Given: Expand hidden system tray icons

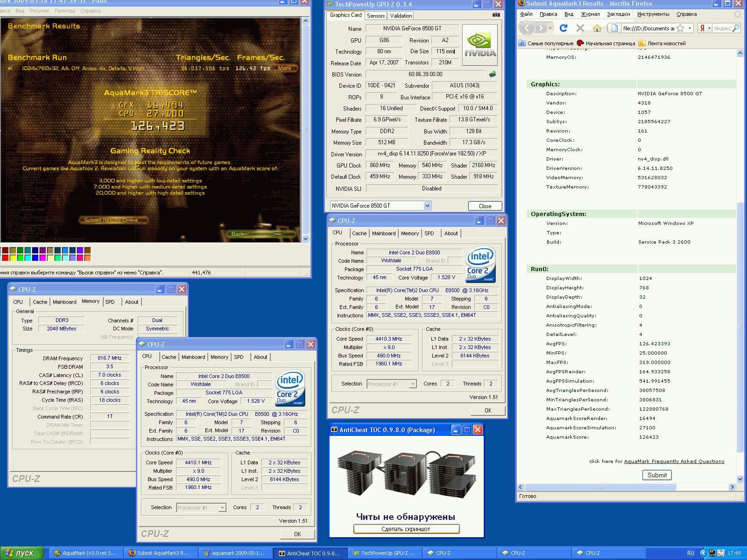Looking at the screenshot, I should (x=703, y=553).
